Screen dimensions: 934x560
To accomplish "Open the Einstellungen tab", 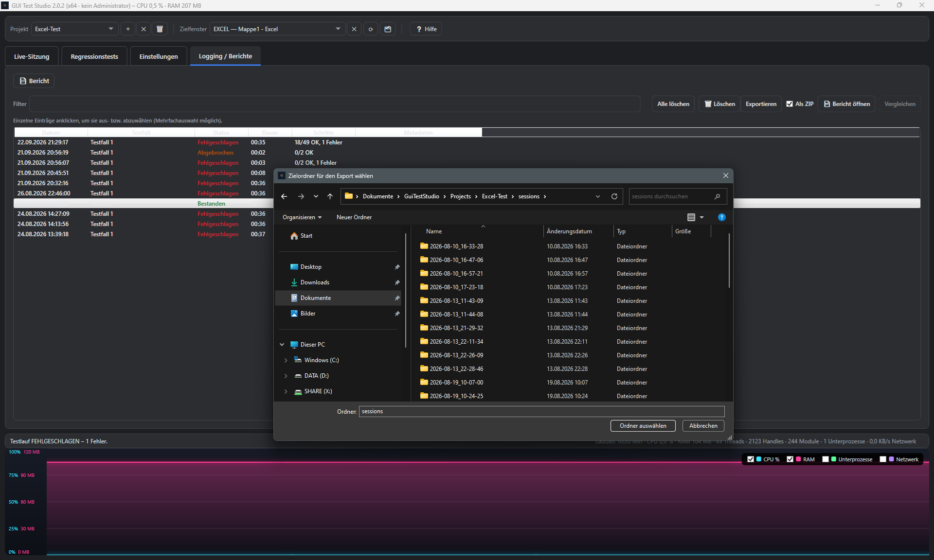I will click(159, 56).
